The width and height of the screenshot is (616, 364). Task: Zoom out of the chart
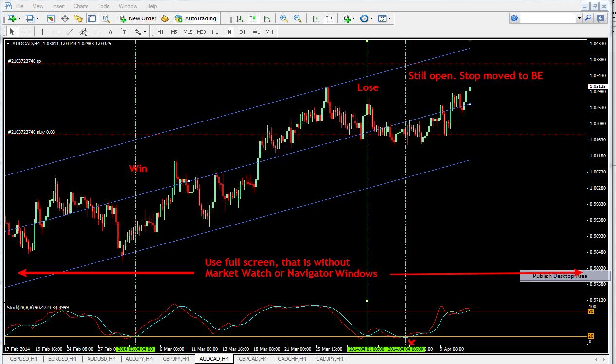click(298, 18)
